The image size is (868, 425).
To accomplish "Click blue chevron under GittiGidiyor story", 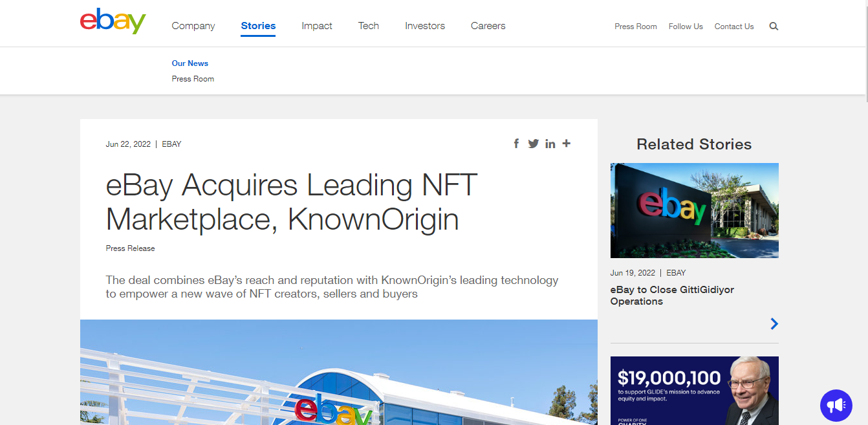I will [774, 323].
